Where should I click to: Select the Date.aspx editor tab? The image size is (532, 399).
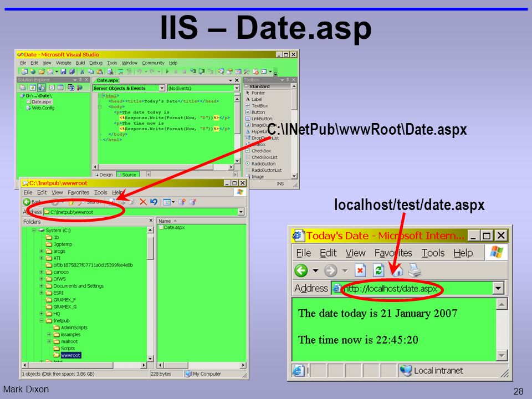coord(108,80)
